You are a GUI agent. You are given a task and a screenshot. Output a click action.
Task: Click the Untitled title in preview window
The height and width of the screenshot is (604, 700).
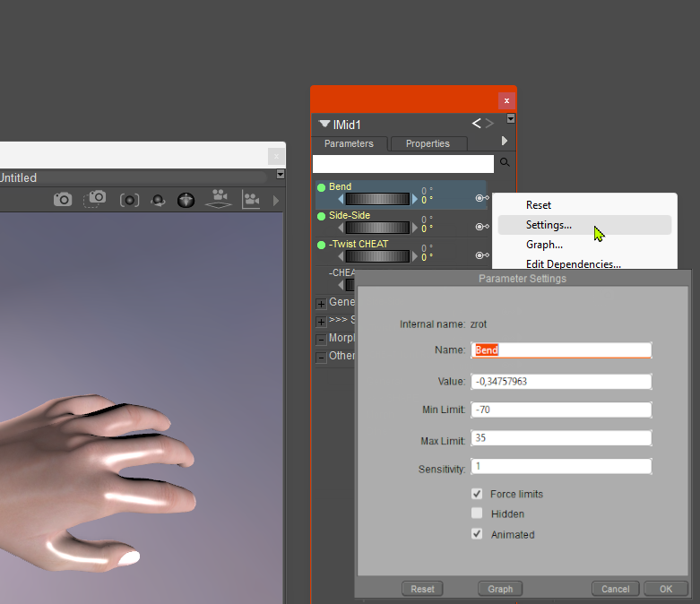[18, 177]
